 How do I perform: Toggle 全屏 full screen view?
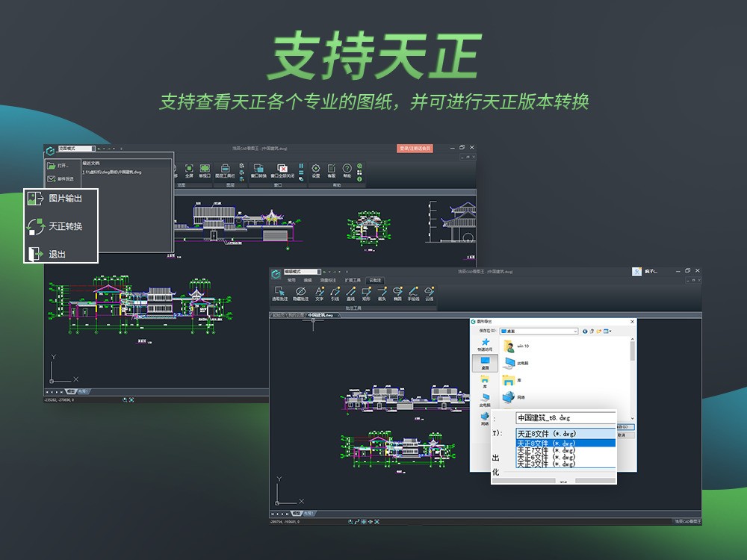(190, 171)
